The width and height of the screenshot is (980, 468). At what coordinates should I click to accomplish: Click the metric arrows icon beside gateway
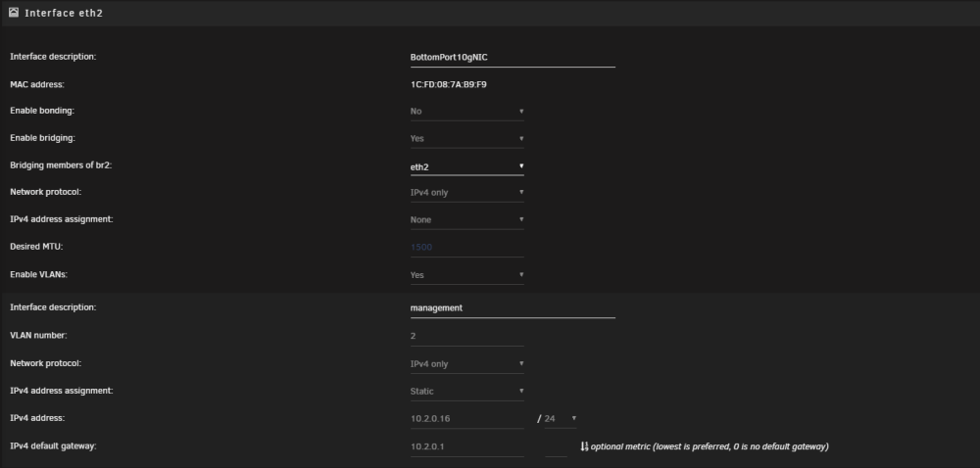point(584,446)
